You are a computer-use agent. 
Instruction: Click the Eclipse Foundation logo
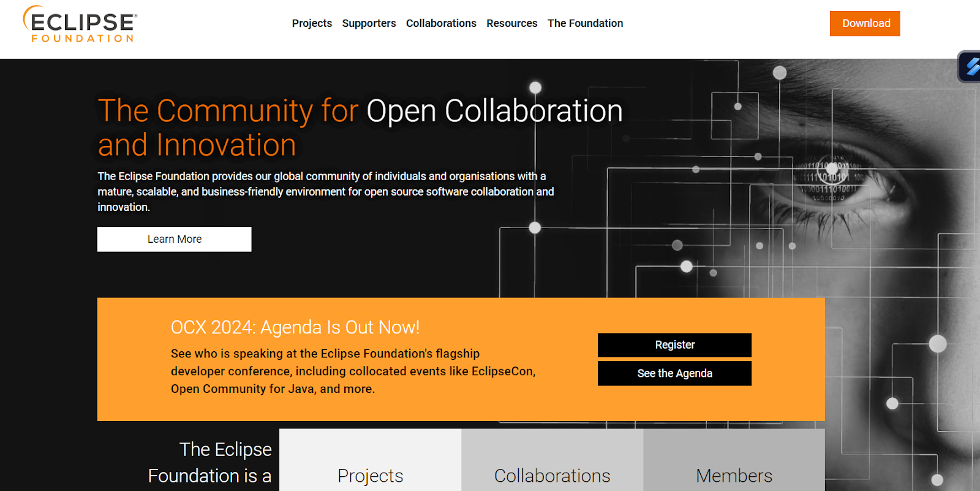[80, 24]
